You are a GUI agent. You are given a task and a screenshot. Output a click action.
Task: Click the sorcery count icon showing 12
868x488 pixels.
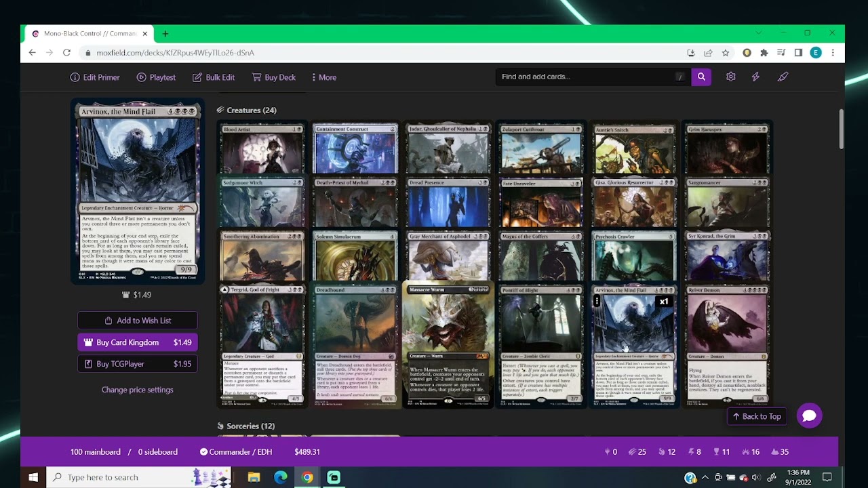(x=662, y=451)
